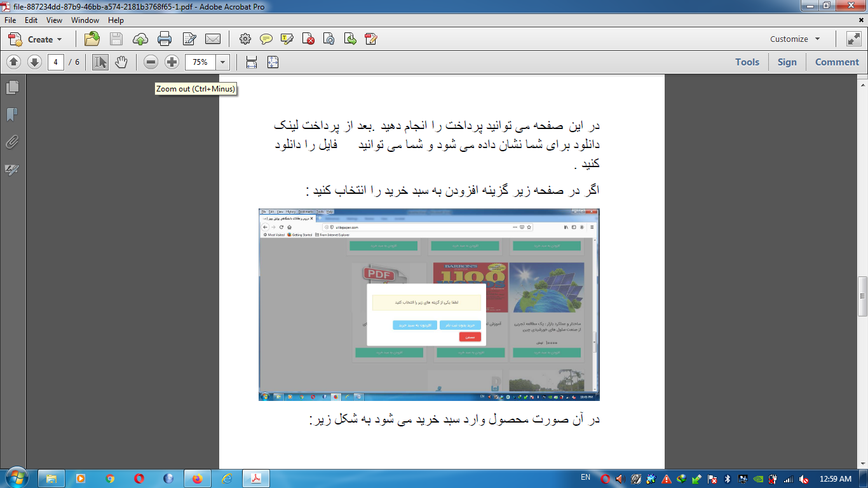Screen dimensions: 868x488
Task: Open the Sign pane
Action: [787, 62]
